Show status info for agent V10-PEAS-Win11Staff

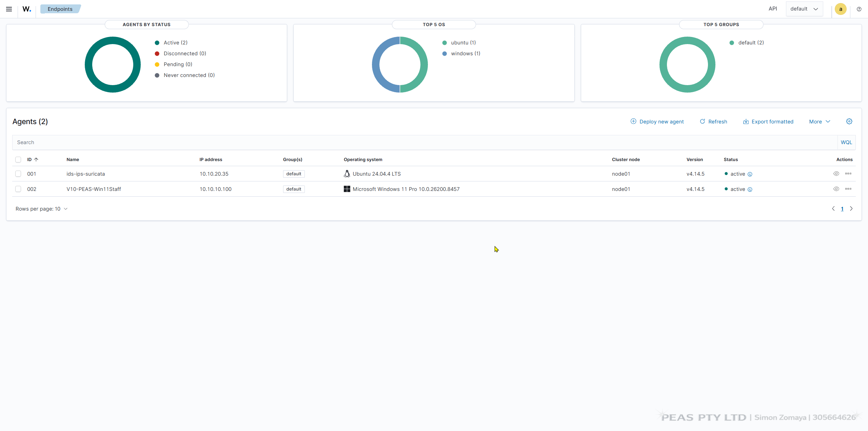(x=750, y=190)
